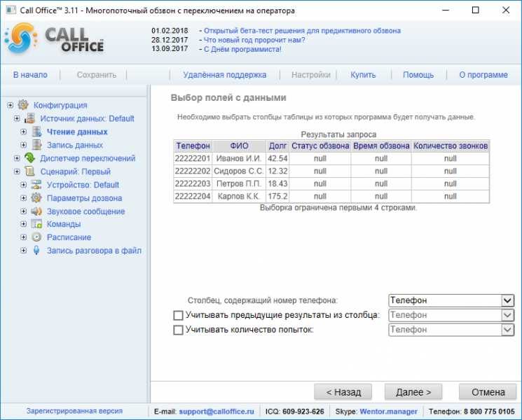Open the Что новый год пророчит нам link
The height and width of the screenshot is (420, 522).
[254, 40]
